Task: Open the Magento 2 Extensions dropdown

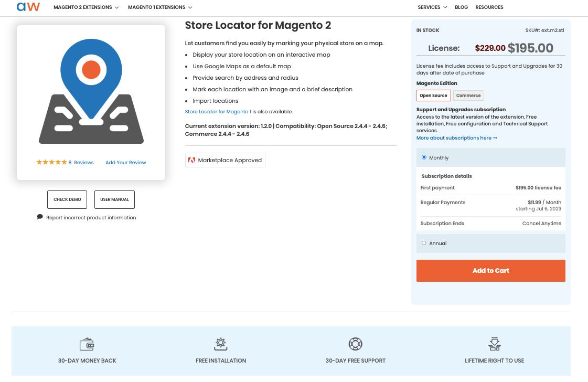Action: pyautogui.click(x=86, y=7)
